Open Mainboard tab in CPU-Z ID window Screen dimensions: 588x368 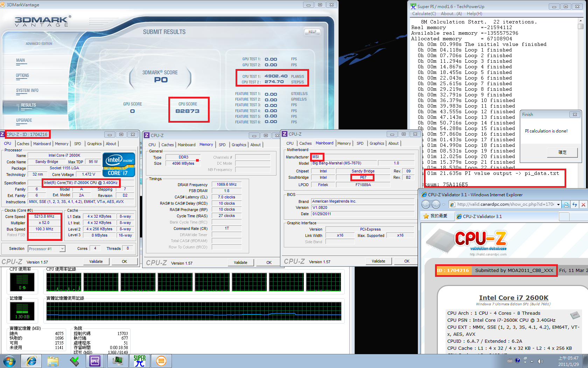(42, 144)
